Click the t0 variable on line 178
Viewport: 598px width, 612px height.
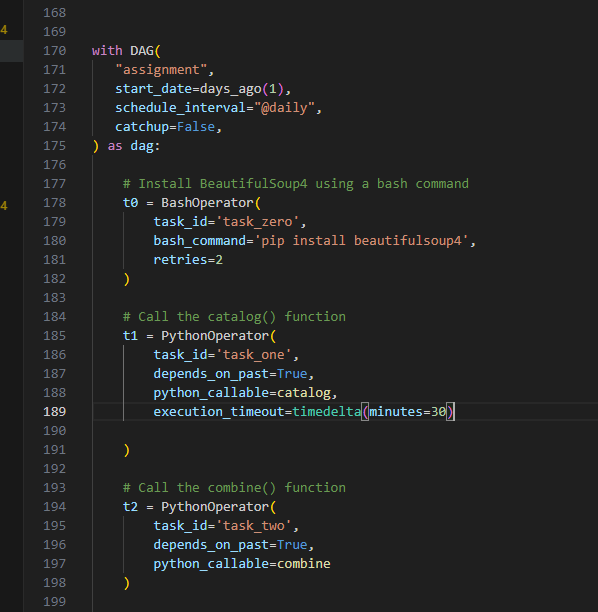130,203
